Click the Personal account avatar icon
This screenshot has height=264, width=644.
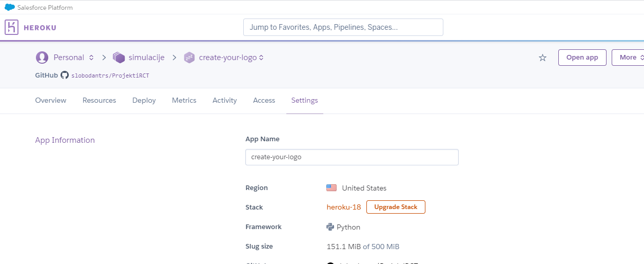[42, 58]
